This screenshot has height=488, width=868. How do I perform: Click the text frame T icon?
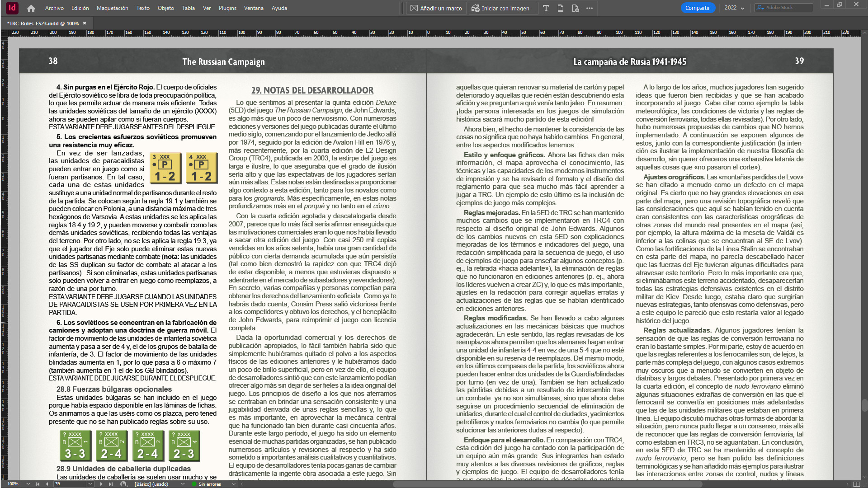[x=546, y=8]
